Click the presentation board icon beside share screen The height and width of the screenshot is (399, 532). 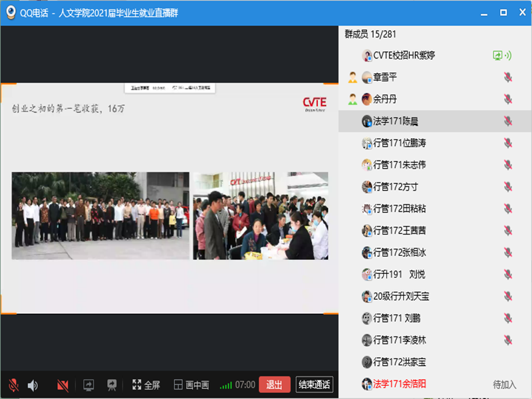tap(112, 385)
